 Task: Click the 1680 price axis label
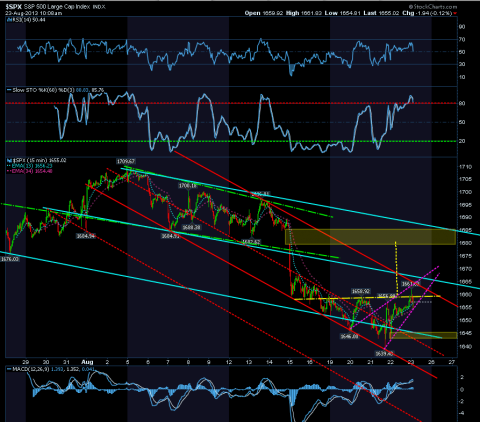tap(466, 243)
